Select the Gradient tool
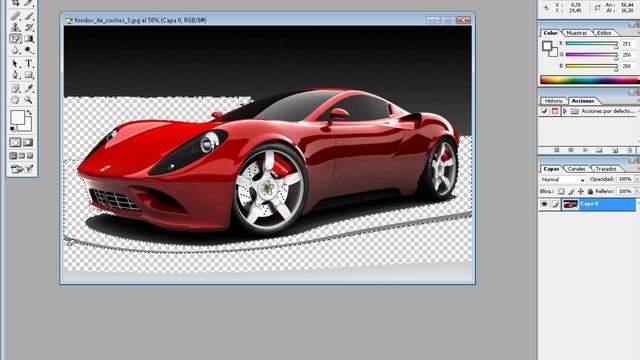The image size is (640, 360). 29,39
